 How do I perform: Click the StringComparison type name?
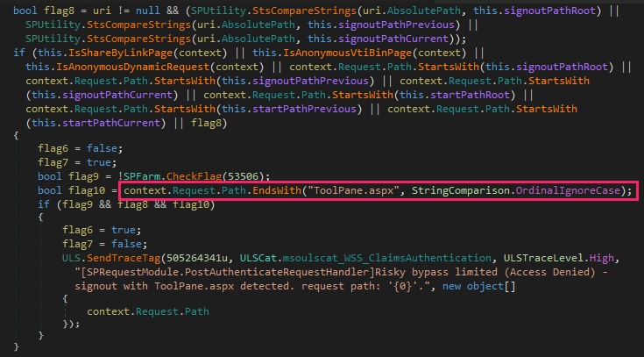(x=460, y=191)
